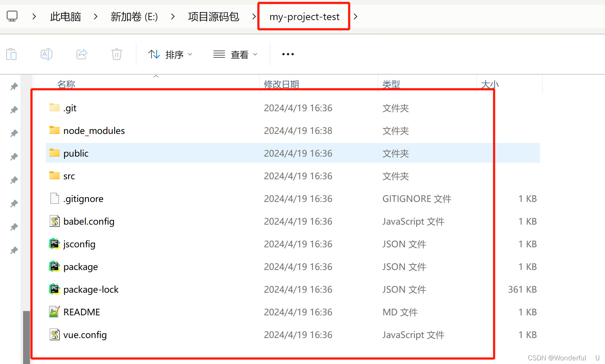This screenshot has width=605, height=364.
Task: Click the computer icon in address bar
Action: (x=12, y=16)
